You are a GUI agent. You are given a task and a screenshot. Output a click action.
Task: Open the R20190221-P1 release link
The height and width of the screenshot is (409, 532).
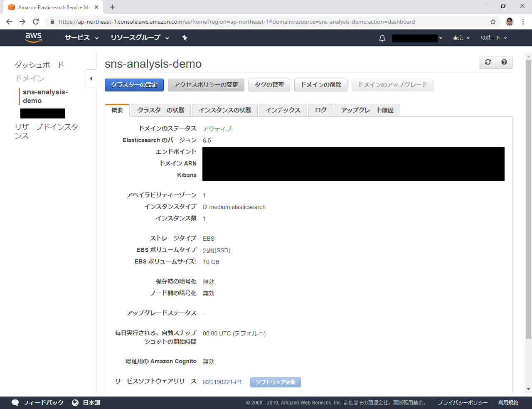pos(222,382)
